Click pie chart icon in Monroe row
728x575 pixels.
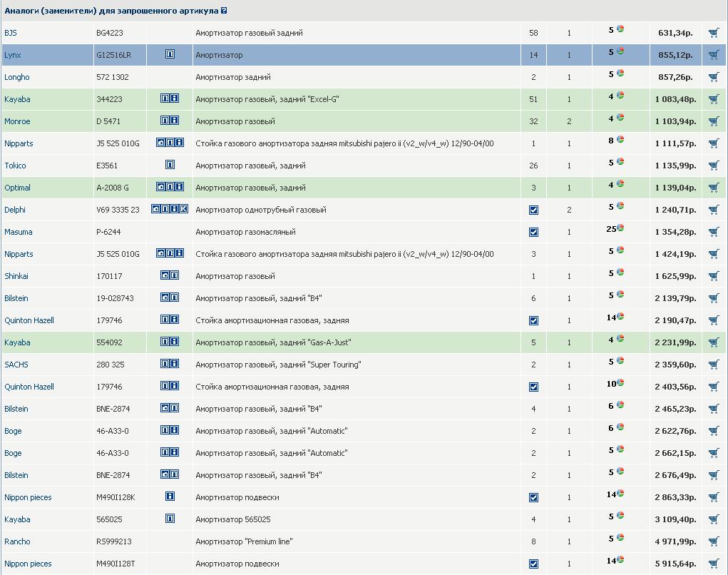click(620, 117)
